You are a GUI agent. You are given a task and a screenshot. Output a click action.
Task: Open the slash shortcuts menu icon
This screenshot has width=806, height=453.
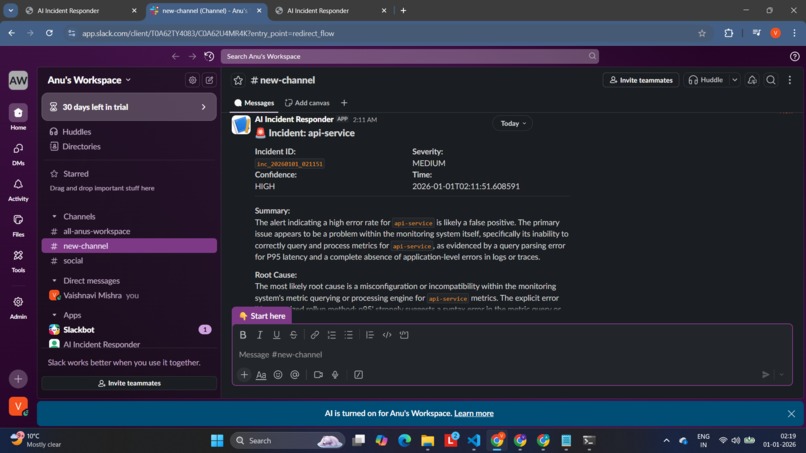(358, 375)
